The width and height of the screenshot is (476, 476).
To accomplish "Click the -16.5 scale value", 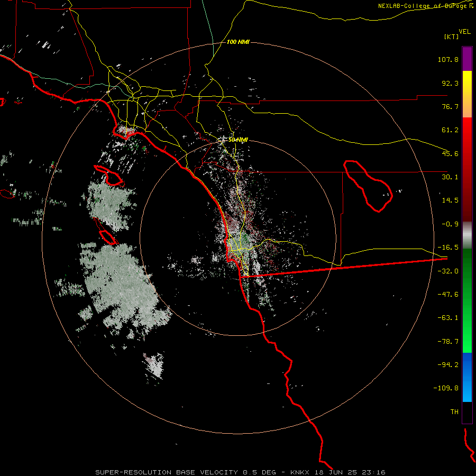I will [x=448, y=248].
